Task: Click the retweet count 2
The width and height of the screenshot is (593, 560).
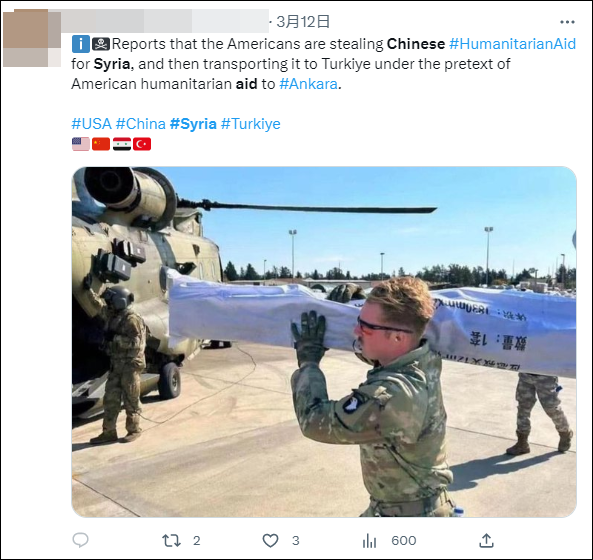Action: coord(197,541)
